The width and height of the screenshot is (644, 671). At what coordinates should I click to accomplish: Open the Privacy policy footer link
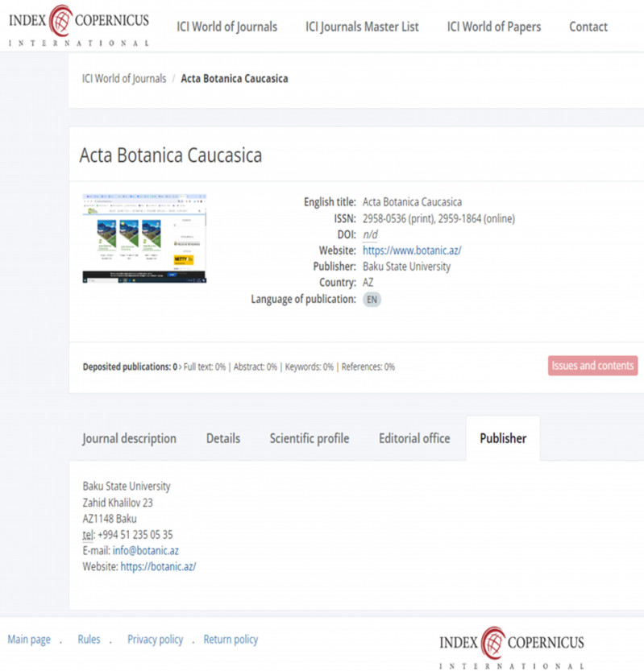coord(155,640)
